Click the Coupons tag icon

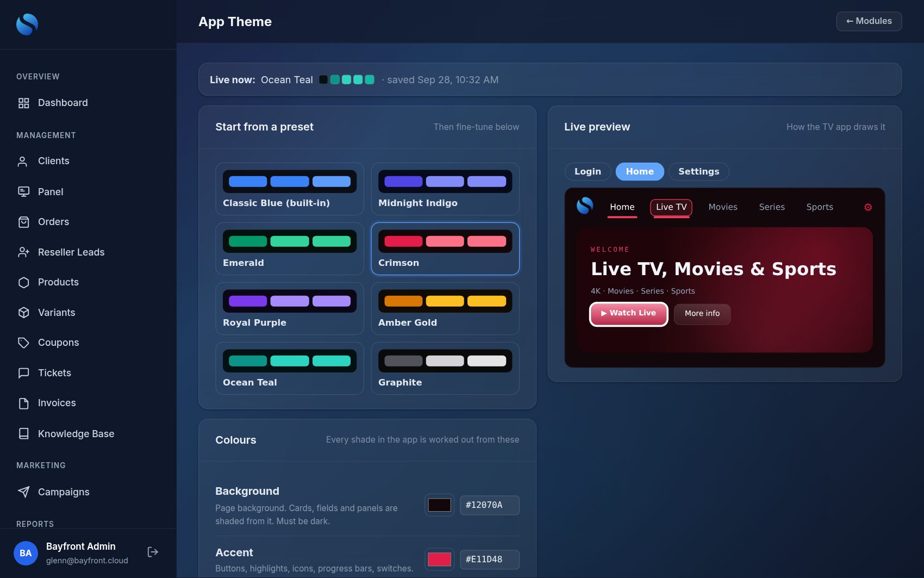(23, 343)
